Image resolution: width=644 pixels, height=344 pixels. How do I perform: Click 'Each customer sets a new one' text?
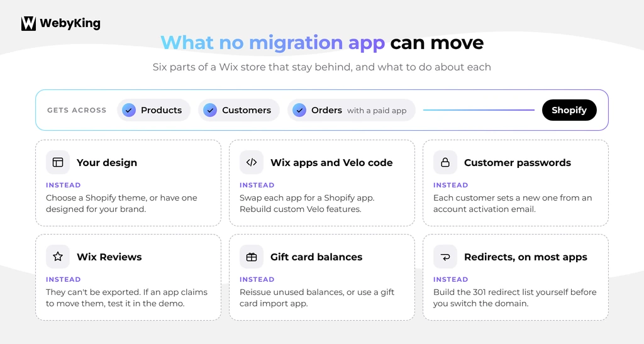[x=513, y=204]
